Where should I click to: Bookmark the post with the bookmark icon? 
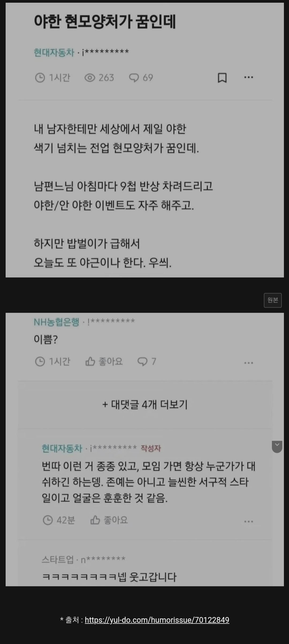[x=222, y=78]
